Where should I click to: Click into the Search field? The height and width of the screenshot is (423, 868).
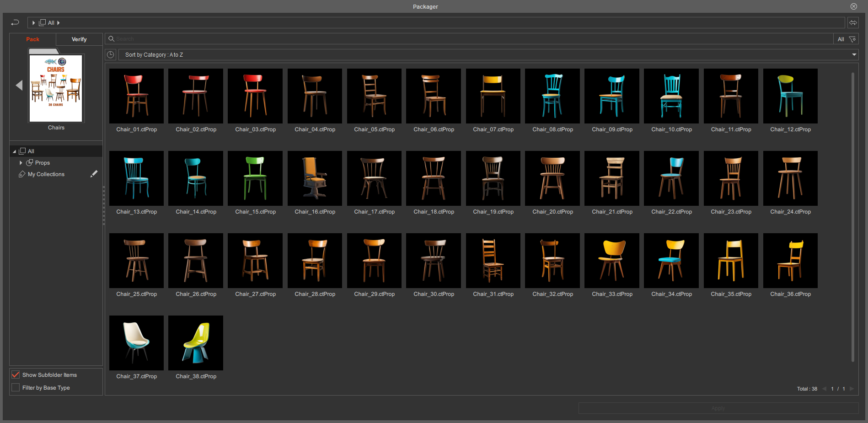point(469,39)
